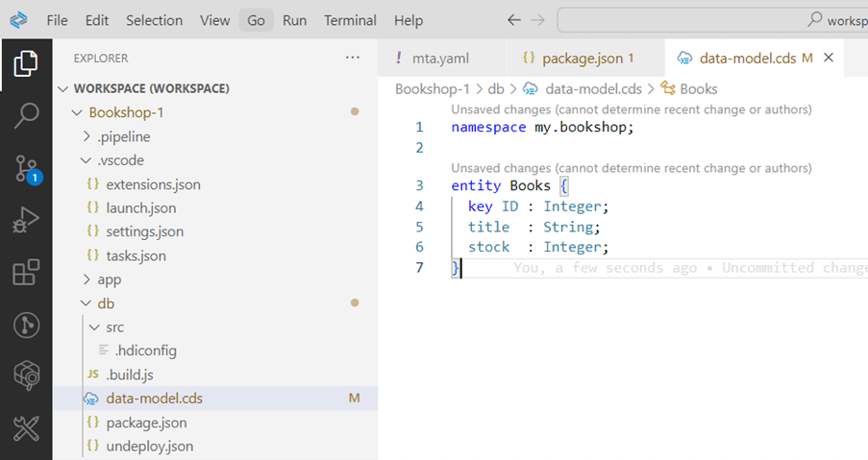Screen dimensions: 868x460
Task: Click the application logo icon beside File
Action: [18, 20]
